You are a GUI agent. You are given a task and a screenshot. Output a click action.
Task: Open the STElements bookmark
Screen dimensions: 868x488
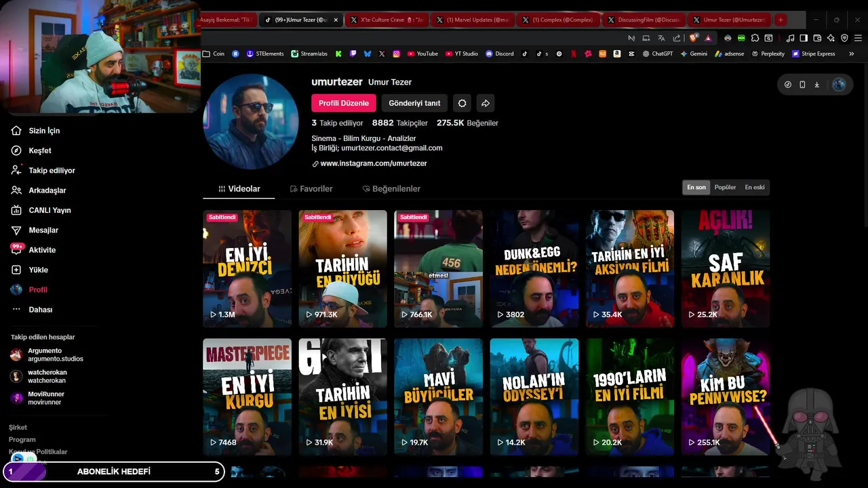click(x=265, y=54)
